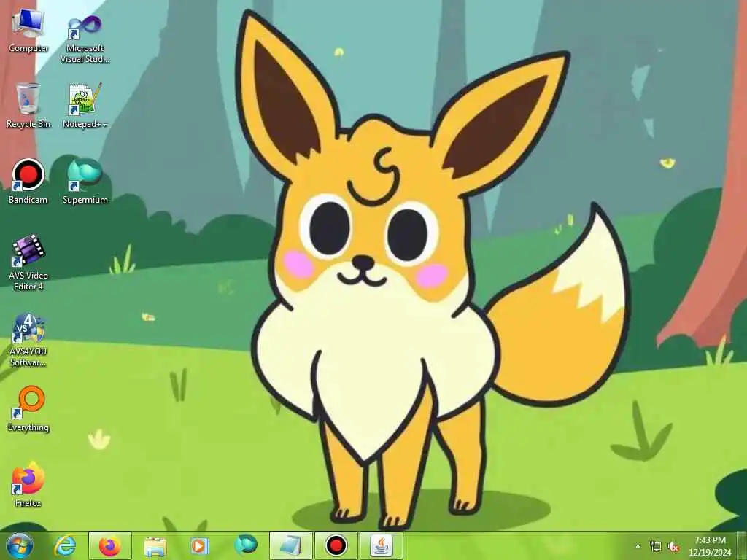Open the Windows Start menu orb
The height and width of the screenshot is (560, 747).
click(20, 545)
